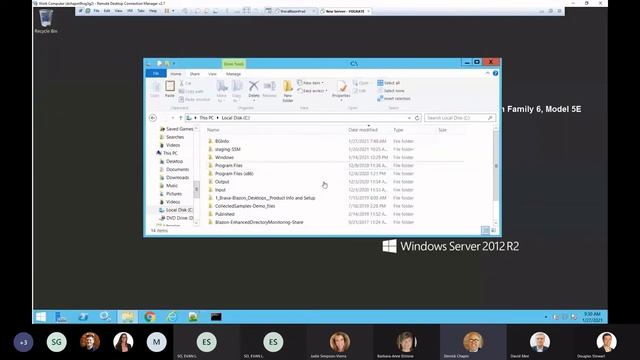Screen dimensions: 640x360
Task: Click Select none in ribbon
Action: [x=391, y=91]
